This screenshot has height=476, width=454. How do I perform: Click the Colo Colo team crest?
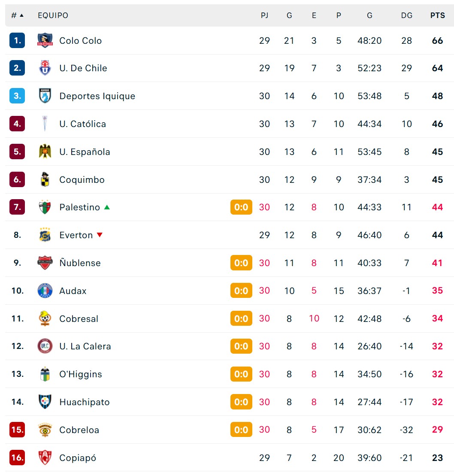45,40
